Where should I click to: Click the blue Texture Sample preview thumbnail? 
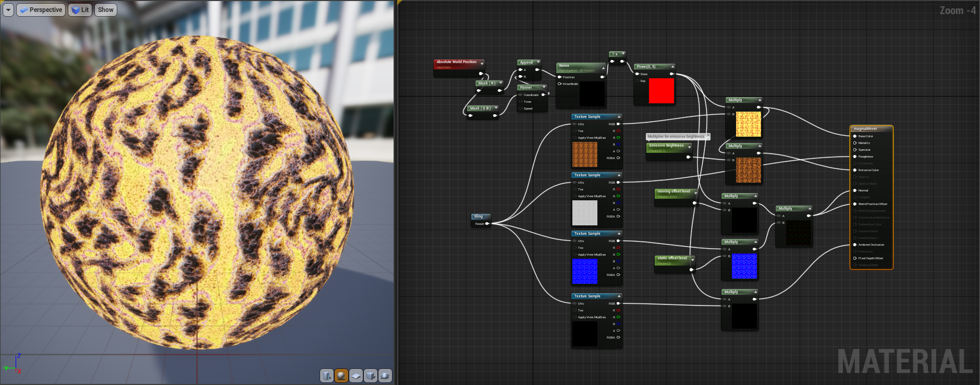click(585, 271)
